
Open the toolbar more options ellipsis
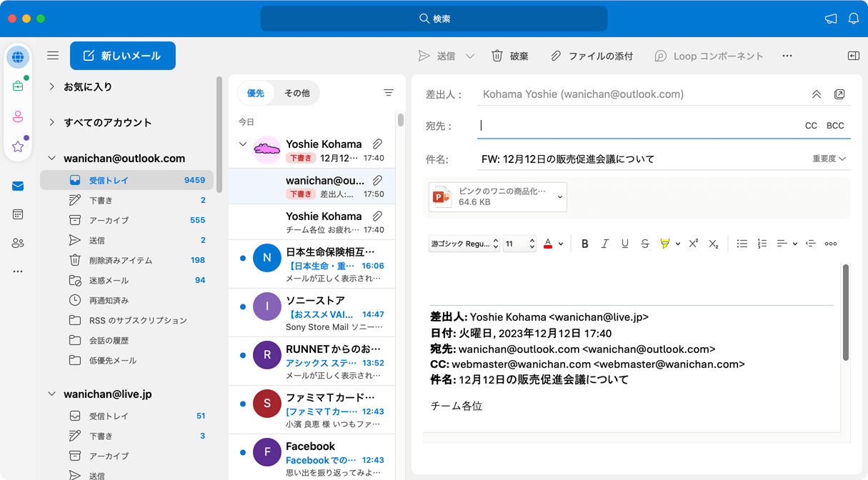click(x=787, y=56)
